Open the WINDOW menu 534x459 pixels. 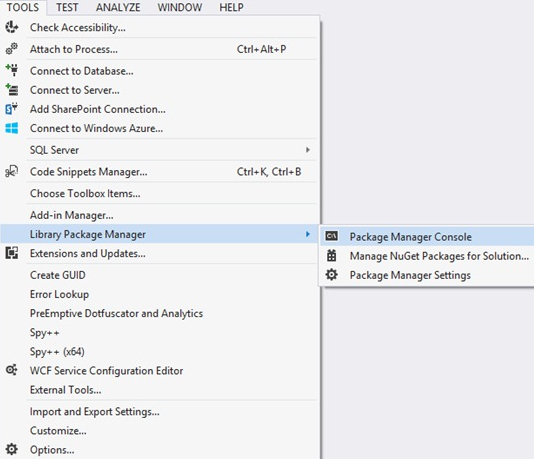point(180,7)
